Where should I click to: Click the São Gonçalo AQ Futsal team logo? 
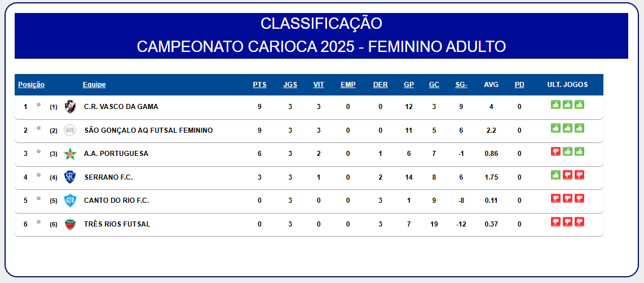tap(70, 130)
